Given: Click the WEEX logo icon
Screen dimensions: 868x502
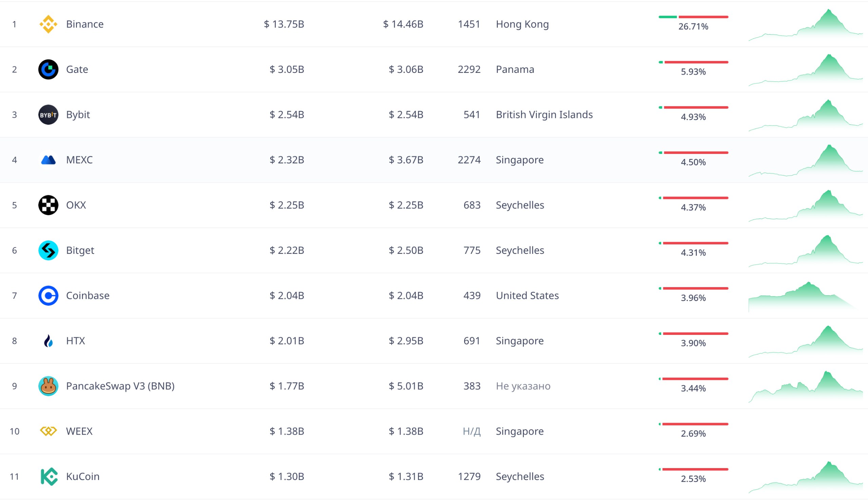Looking at the screenshot, I should 48,431.
